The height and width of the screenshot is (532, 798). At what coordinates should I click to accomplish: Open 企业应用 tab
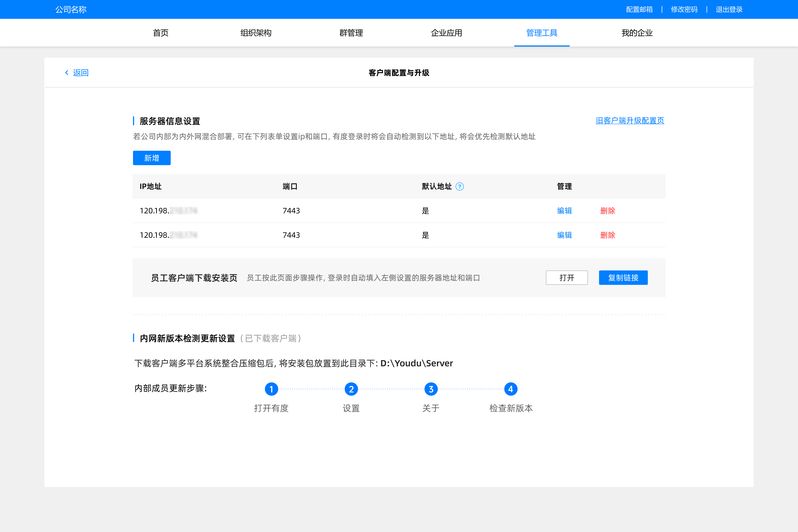pos(446,33)
